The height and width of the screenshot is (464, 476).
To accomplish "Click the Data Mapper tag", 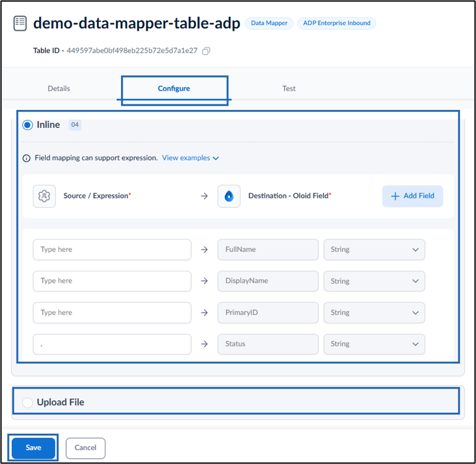I will [x=269, y=23].
